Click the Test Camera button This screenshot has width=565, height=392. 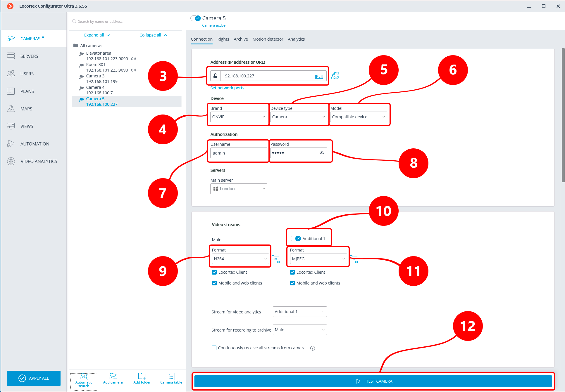(x=373, y=381)
